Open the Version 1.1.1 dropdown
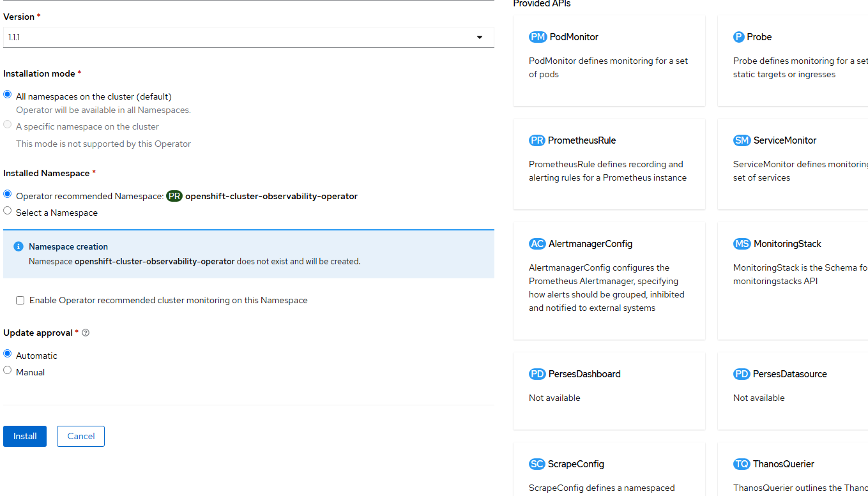Image resolution: width=868 pixels, height=496 pixels. pos(248,37)
